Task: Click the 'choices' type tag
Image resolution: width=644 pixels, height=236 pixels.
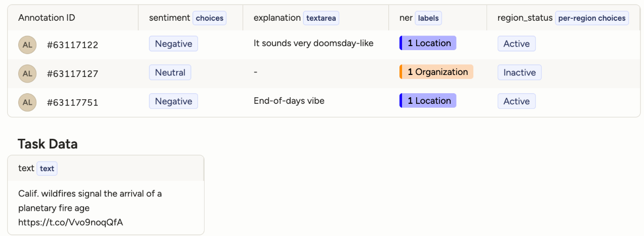Action: 210,18
